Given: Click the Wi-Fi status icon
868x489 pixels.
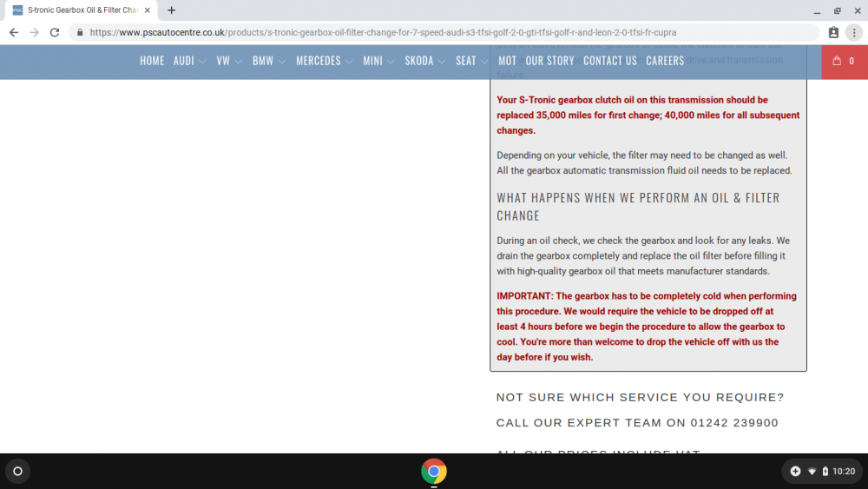Looking at the screenshot, I should pyautogui.click(x=812, y=472).
